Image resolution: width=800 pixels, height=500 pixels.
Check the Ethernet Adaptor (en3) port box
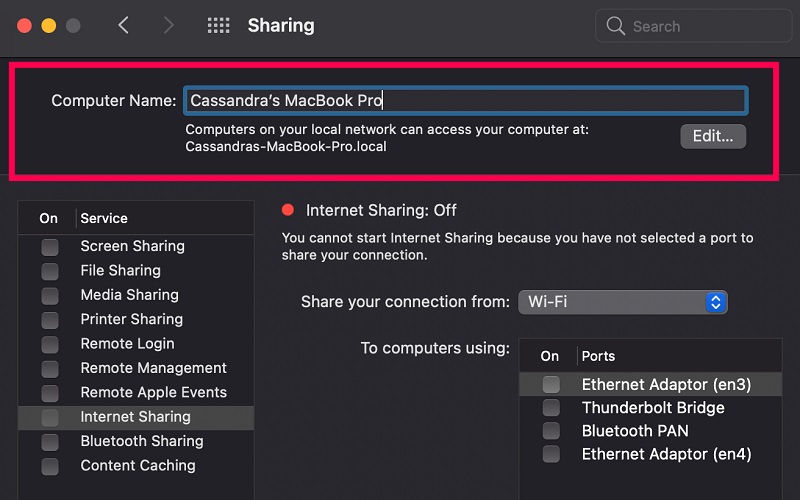[550, 384]
